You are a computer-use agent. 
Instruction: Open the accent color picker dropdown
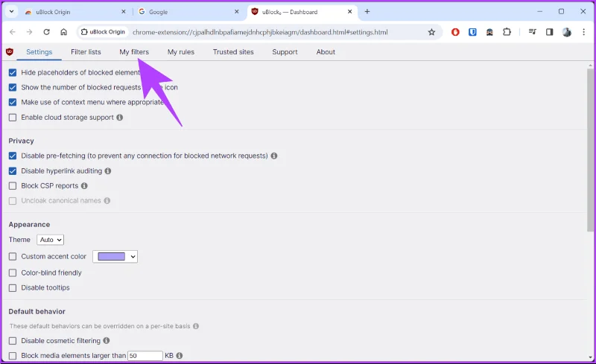115,257
